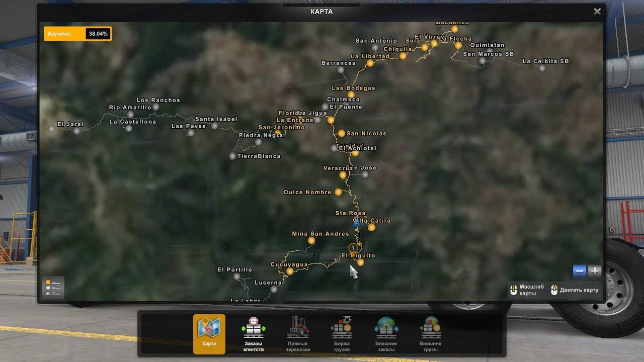Pick the La Libertad city marker
This screenshot has width=644, height=362.
(x=370, y=63)
